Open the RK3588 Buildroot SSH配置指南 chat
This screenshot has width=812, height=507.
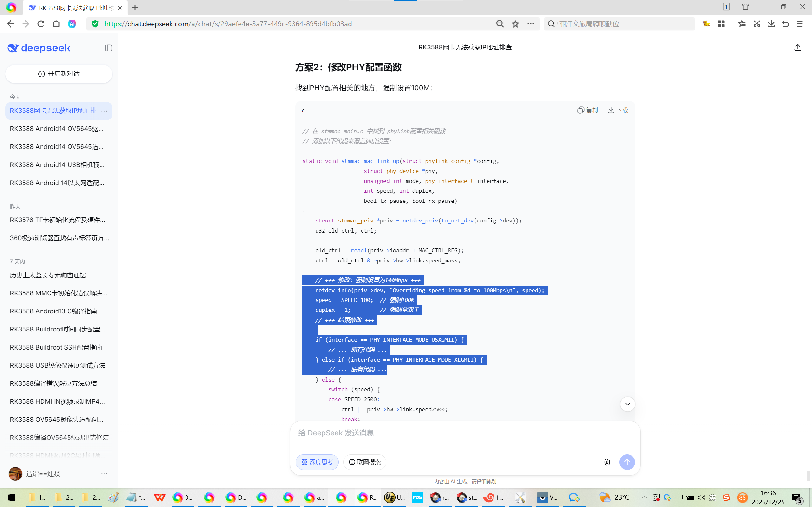(x=56, y=347)
